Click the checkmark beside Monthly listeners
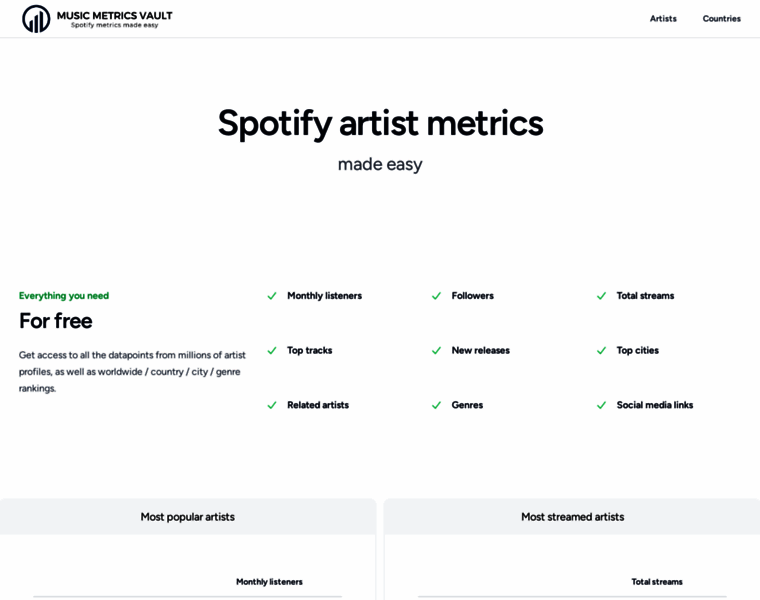This screenshot has height=600, width=760. coord(272,296)
